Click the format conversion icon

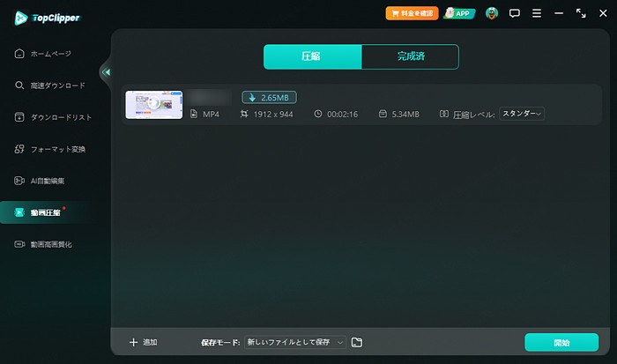click(x=19, y=149)
